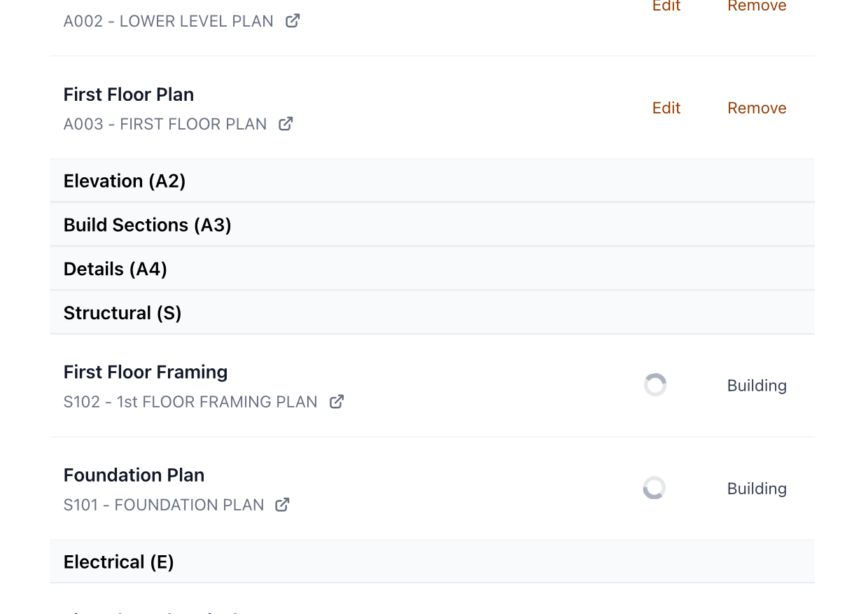Edit the Lower Level Plan entry
The height and width of the screenshot is (614, 868).
pyautogui.click(x=666, y=6)
